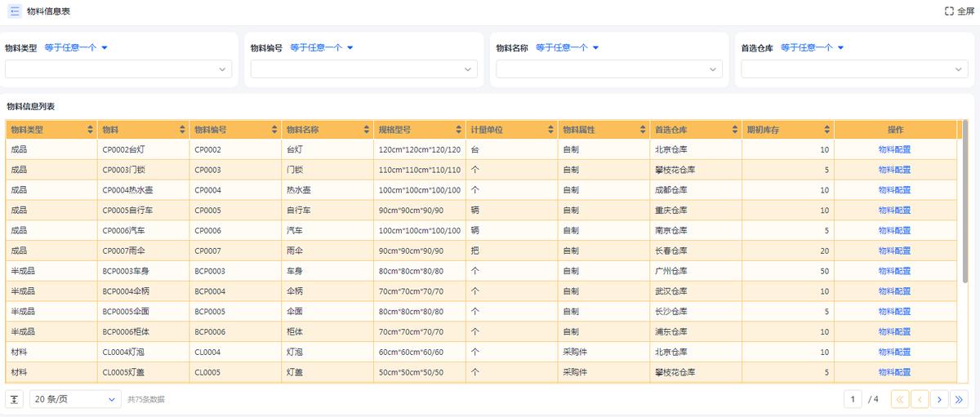Open 等于任意一个 condition for 物料类型 filter
Viewport: 980px width, 417px height.
(76, 48)
